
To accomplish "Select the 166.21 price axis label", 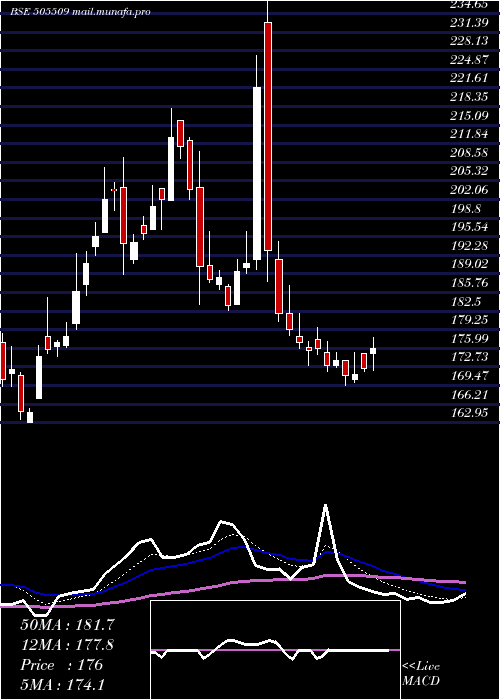I will 469,394.
